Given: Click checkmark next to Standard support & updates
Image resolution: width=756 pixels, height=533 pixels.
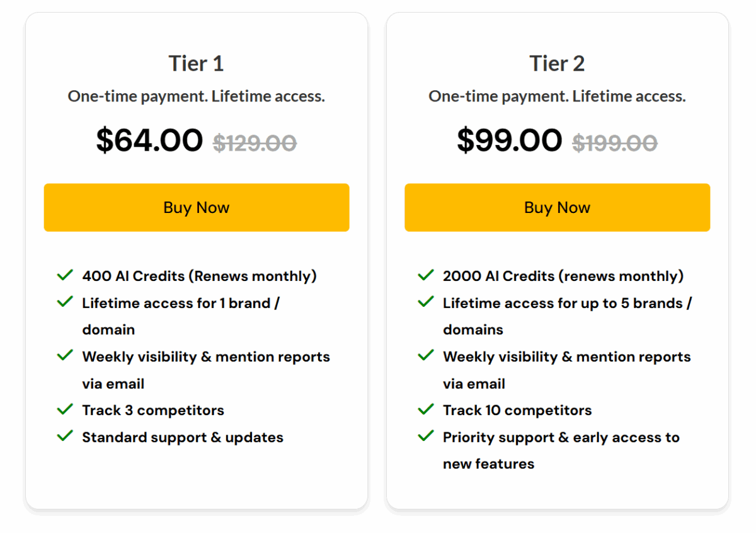Looking at the screenshot, I should tap(65, 436).
